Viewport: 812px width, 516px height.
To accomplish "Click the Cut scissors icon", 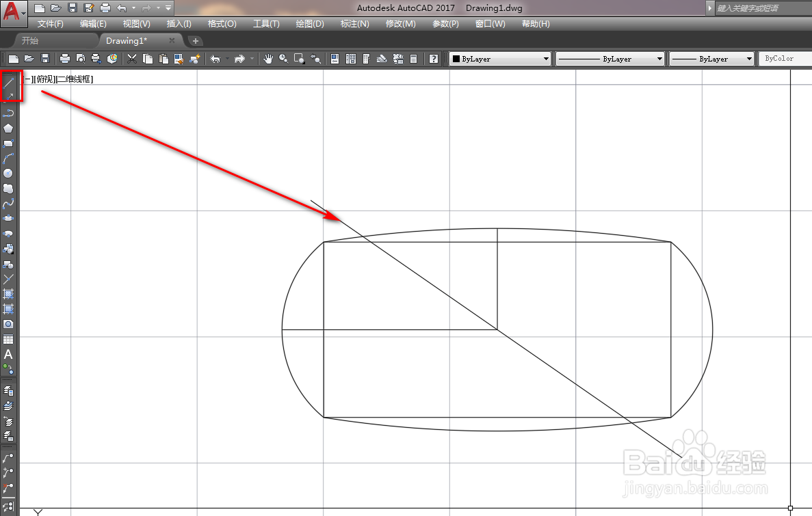I will (132, 59).
